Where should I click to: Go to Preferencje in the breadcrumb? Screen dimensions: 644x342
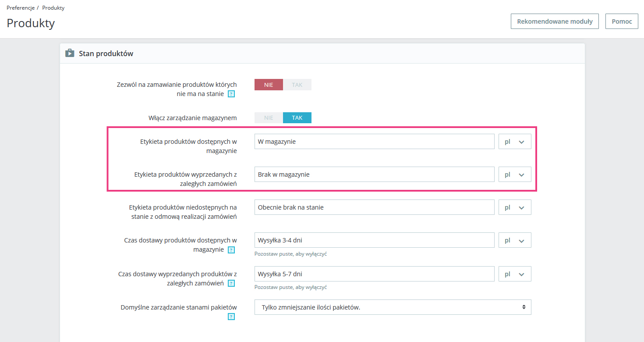click(x=20, y=8)
